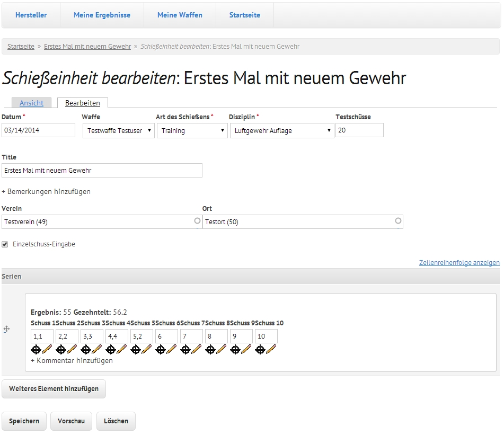Click the Speichern button
This screenshot has width=504, height=435.
click(24, 421)
